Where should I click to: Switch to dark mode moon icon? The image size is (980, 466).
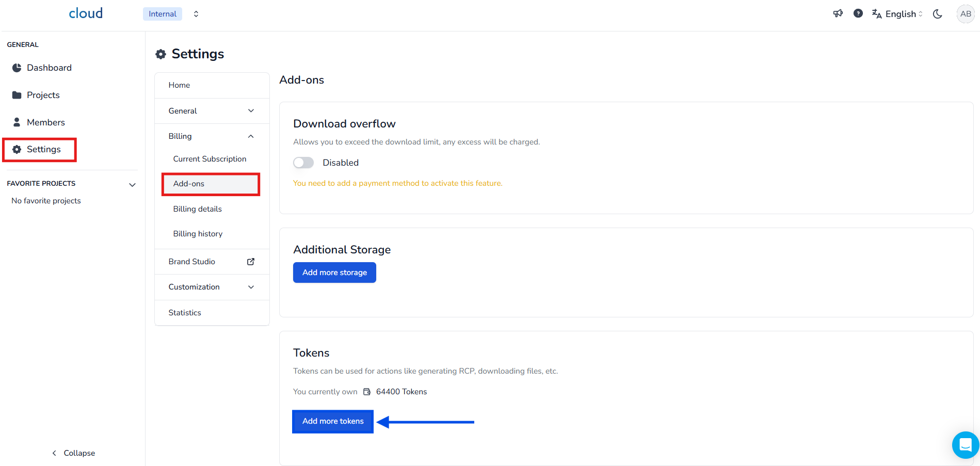938,14
